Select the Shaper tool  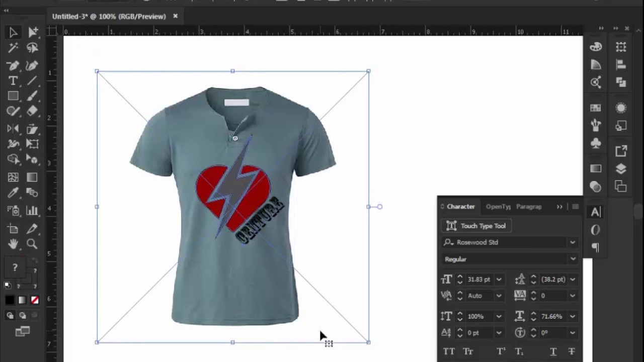14,111
